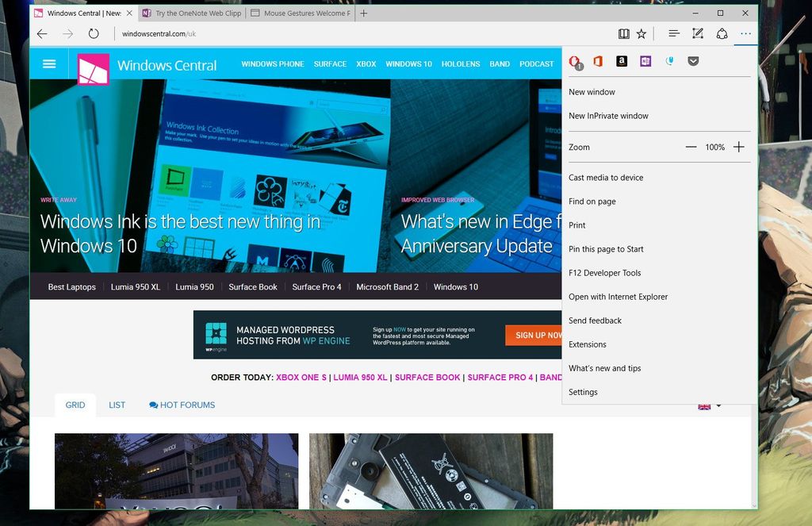
Task: Click the Mouse Gestures extension icon
Action: coord(669,61)
